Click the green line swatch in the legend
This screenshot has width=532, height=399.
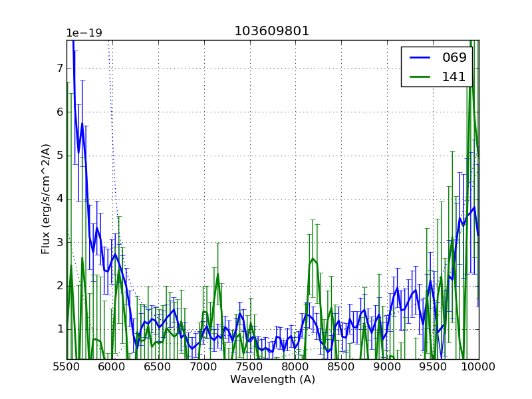pos(419,76)
